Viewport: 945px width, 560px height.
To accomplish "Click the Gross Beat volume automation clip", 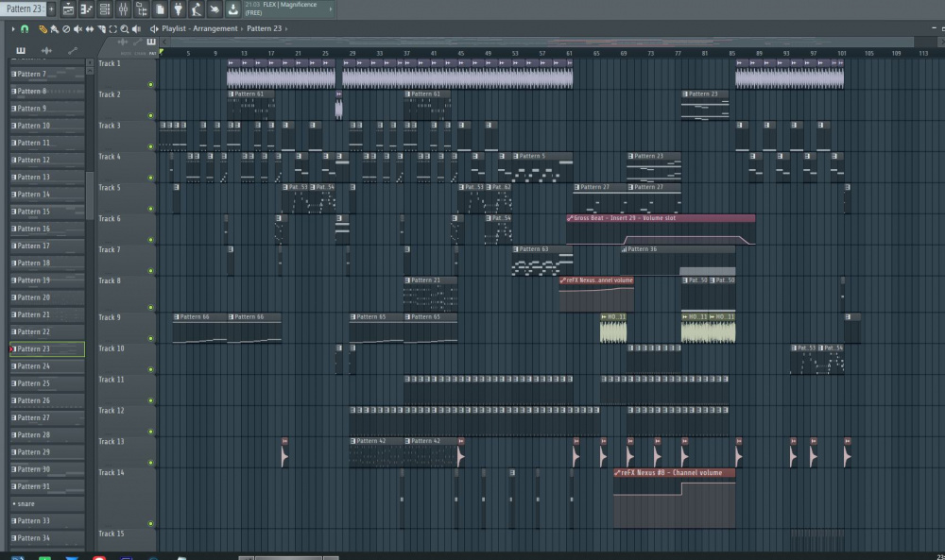I will [660, 218].
